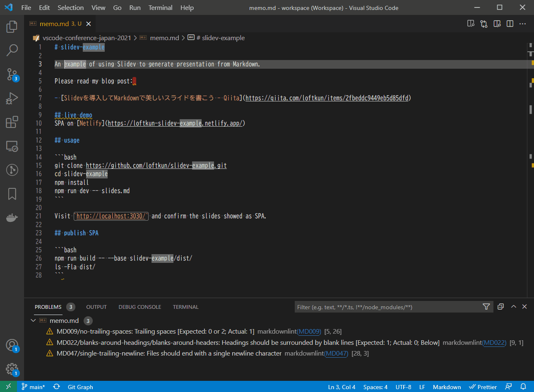The width and height of the screenshot is (534, 392).
Task: Open editor More Actions menu
Action: 523,24
